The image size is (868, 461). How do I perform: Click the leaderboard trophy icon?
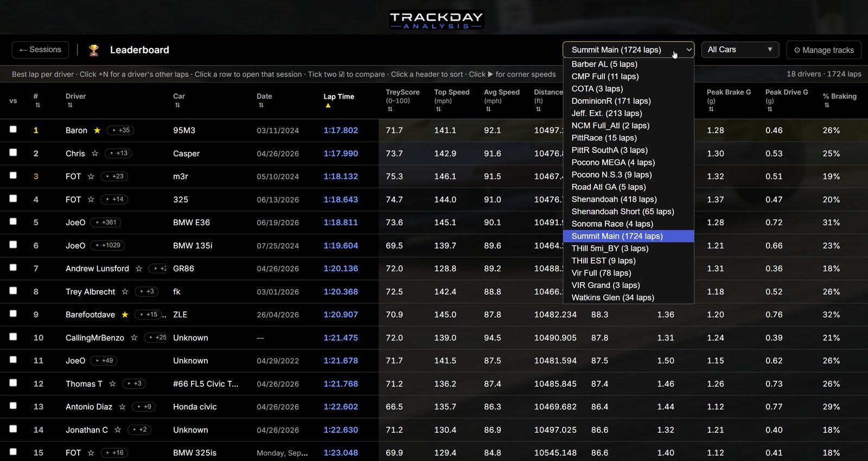click(94, 50)
